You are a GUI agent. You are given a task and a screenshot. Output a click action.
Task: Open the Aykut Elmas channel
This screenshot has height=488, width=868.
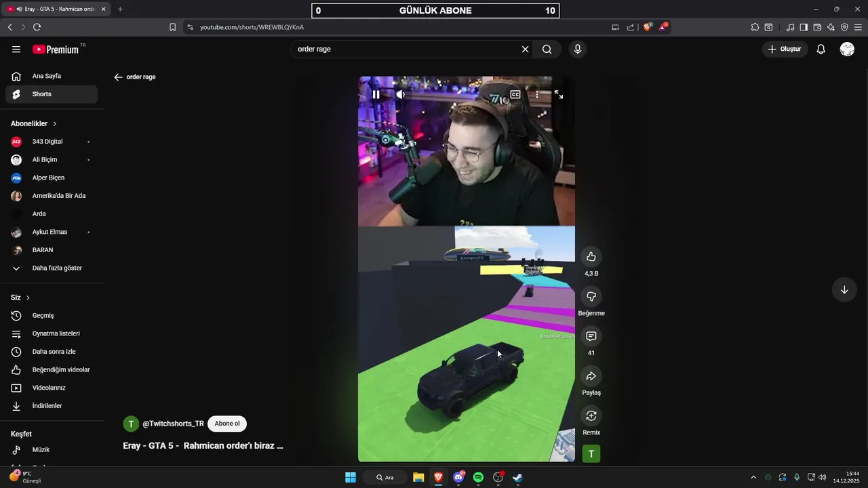coord(52,232)
